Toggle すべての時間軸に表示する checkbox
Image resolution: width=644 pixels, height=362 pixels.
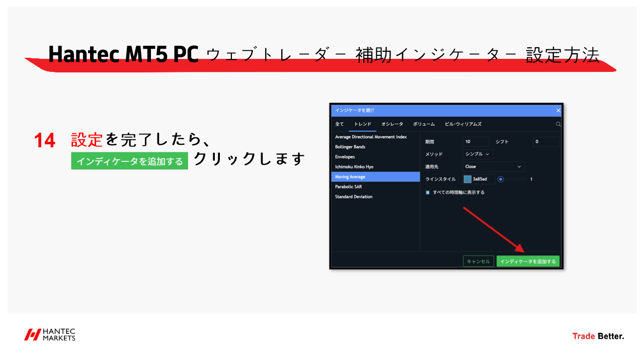(x=428, y=192)
